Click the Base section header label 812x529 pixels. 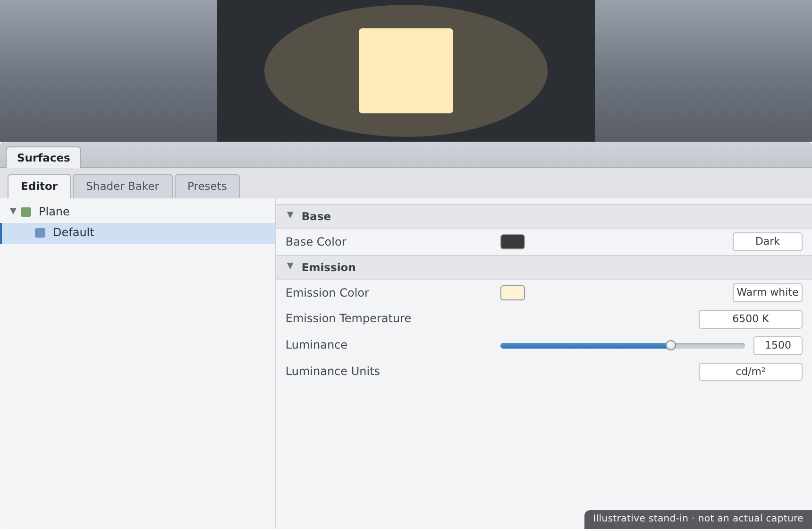click(x=316, y=216)
